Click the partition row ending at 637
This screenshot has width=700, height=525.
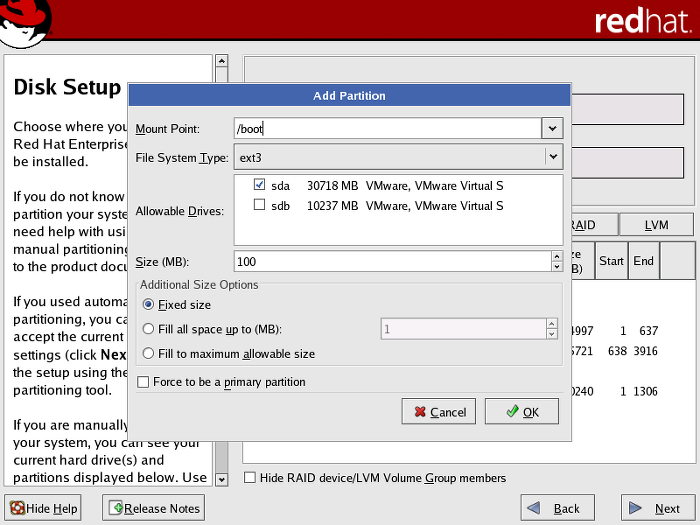(x=632, y=331)
